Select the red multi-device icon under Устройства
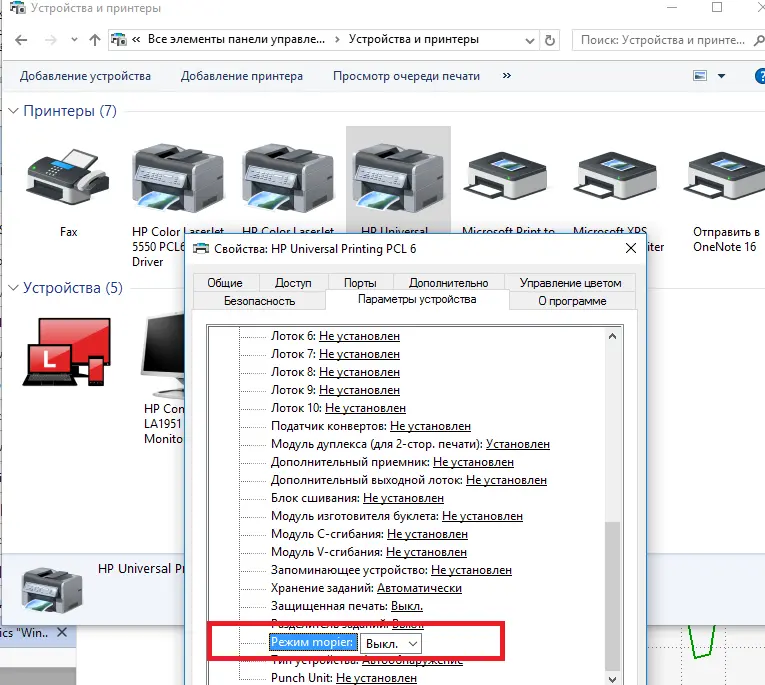The image size is (765, 685). point(67,352)
